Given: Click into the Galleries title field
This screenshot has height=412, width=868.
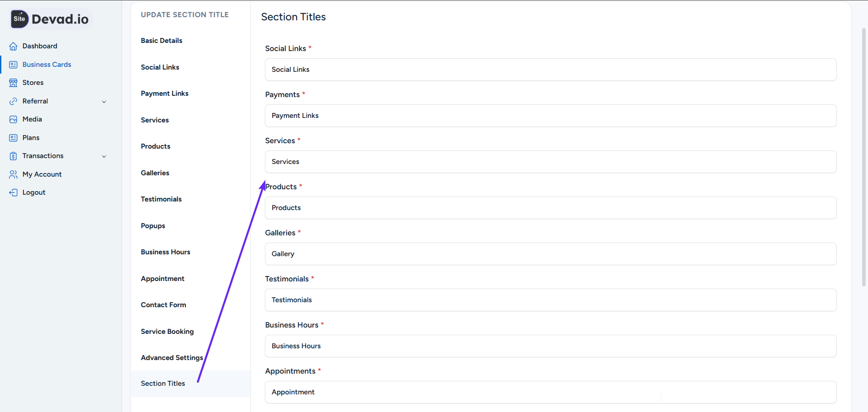Looking at the screenshot, I should tap(550, 254).
